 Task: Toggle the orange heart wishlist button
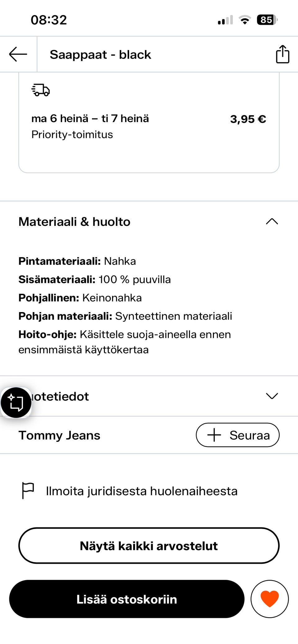pos(269,599)
